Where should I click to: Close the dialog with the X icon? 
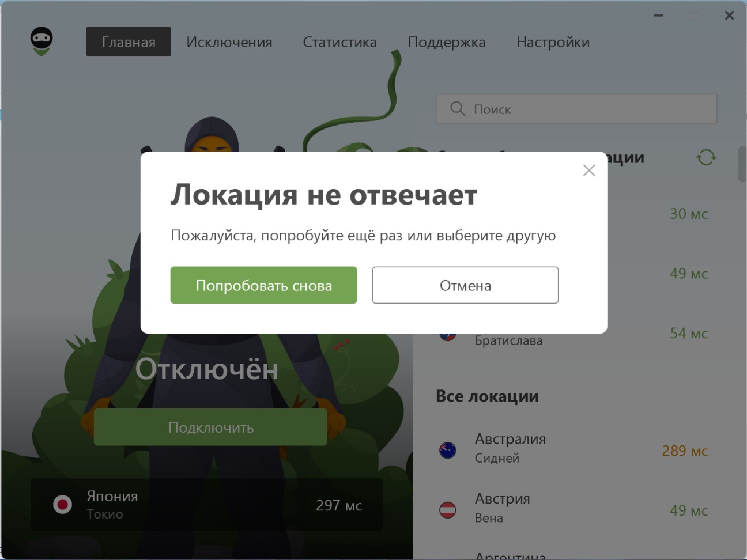pos(588,171)
